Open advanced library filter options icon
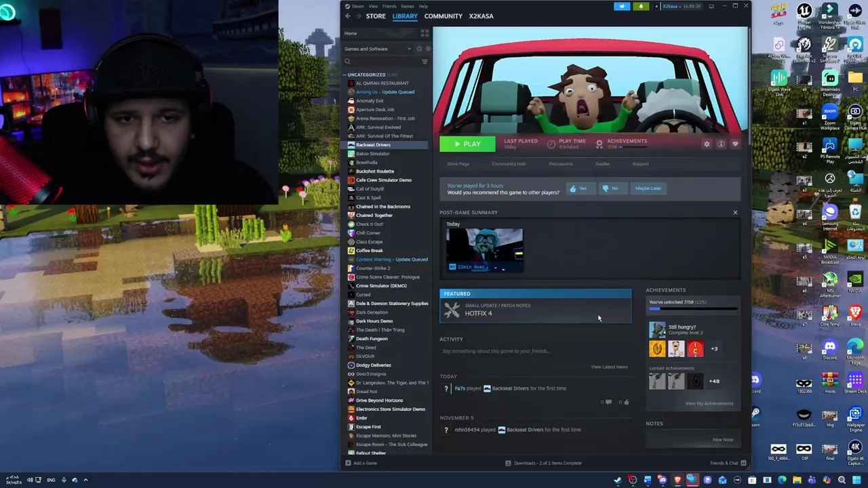Image resolution: width=868 pixels, height=488 pixels. [425, 62]
